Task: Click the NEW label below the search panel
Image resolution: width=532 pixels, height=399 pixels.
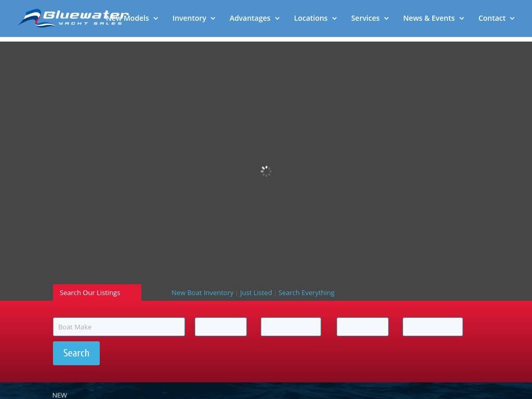Action: point(60,395)
